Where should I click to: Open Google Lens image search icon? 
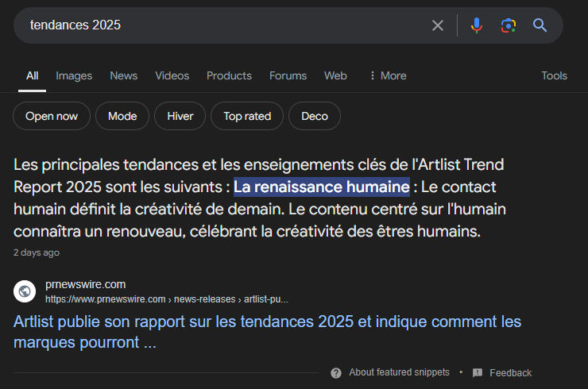[509, 25]
